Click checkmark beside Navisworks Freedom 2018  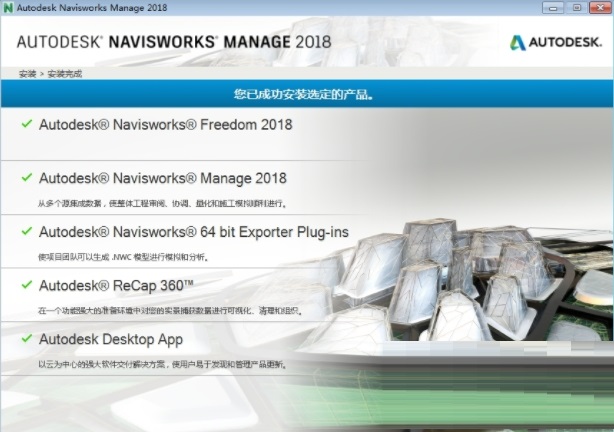pyautogui.click(x=27, y=124)
